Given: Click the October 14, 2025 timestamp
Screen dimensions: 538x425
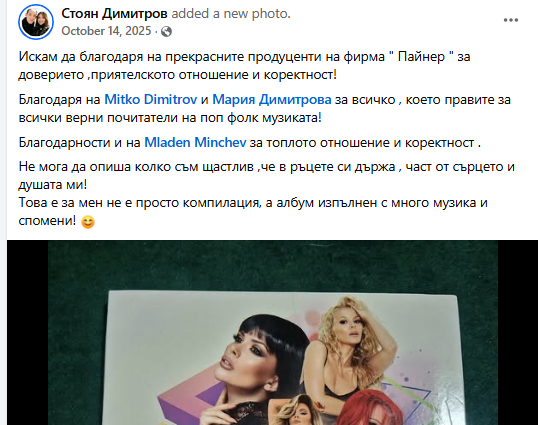Looking at the screenshot, I should coord(106,31).
